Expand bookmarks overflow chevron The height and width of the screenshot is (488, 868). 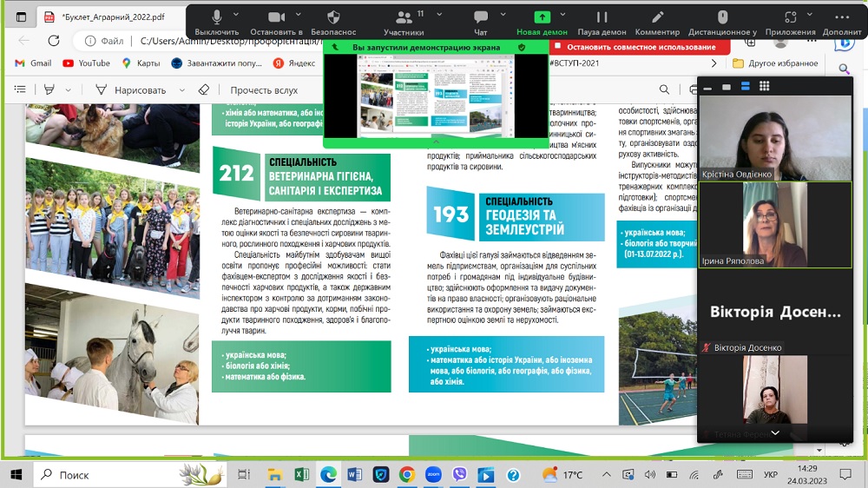coord(714,63)
